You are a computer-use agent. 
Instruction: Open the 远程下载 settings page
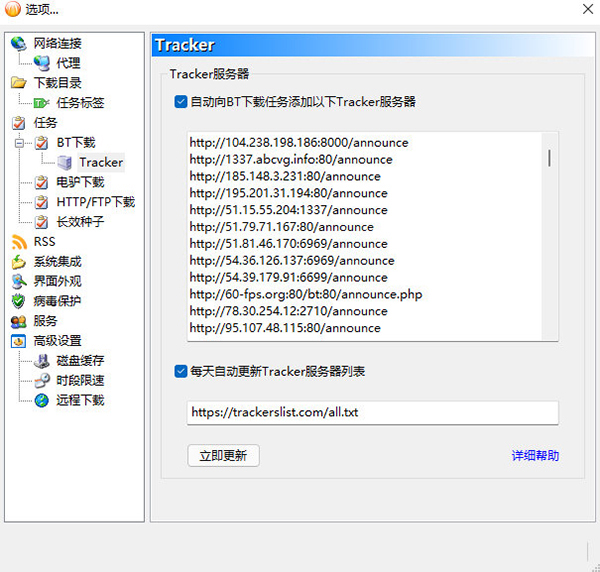pos(80,400)
